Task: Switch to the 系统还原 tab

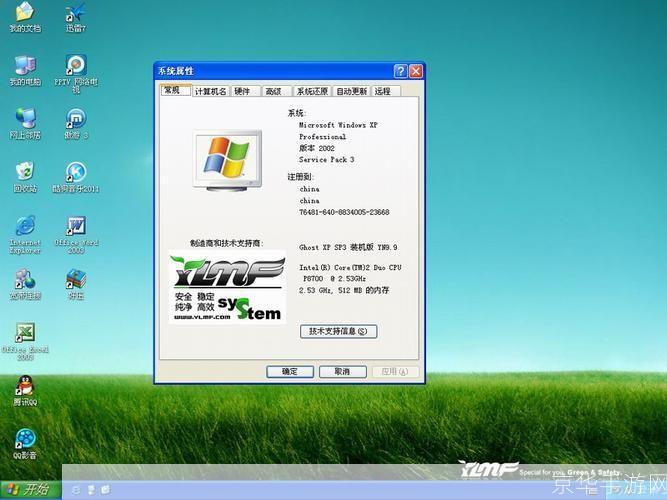Action: coord(312,91)
